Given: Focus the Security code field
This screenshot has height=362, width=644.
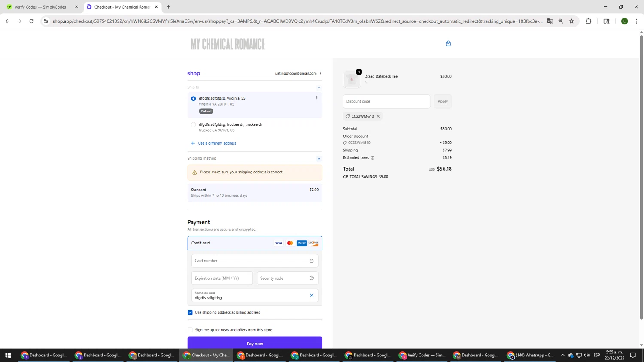Looking at the screenshot, I should pos(287,278).
